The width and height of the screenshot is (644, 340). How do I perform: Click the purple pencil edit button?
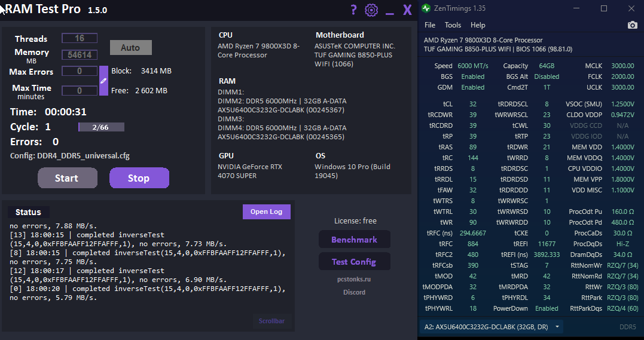(103, 81)
